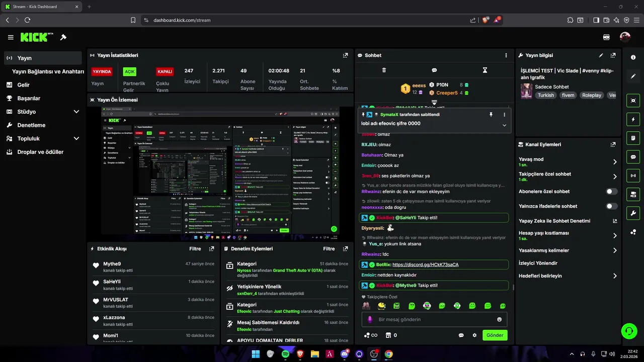Pop out the Yayın İstatistikleri panel
The height and width of the screenshot is (362, 644).
pos(345,55)
